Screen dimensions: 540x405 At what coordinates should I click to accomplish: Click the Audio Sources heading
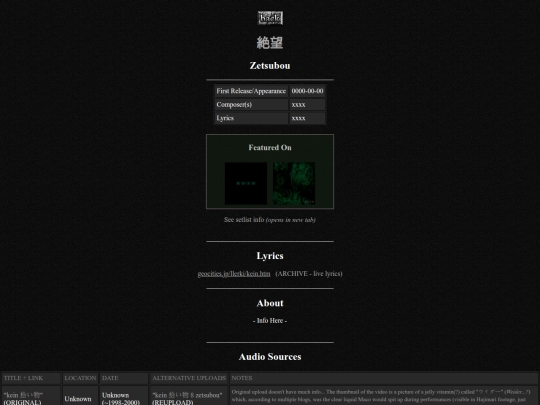[270, 356]
